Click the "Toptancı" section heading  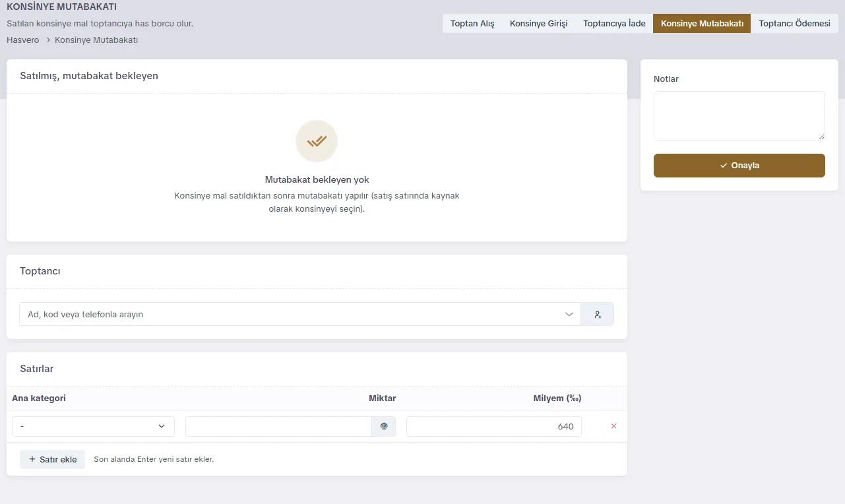40,271
